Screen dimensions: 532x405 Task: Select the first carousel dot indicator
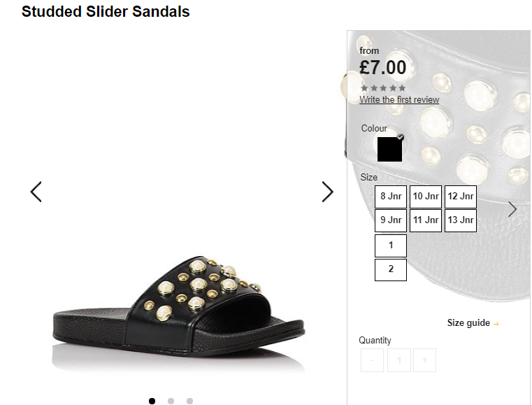[x=152, y=401]
